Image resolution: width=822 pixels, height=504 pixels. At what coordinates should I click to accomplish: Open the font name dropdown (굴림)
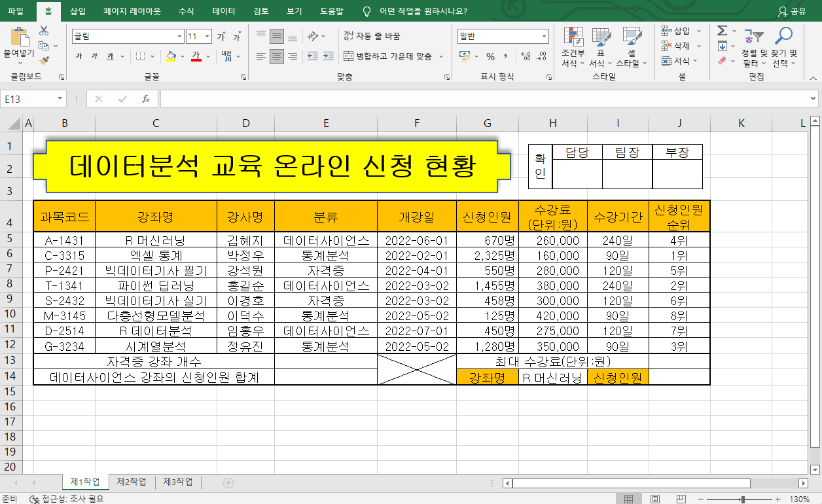180,37
